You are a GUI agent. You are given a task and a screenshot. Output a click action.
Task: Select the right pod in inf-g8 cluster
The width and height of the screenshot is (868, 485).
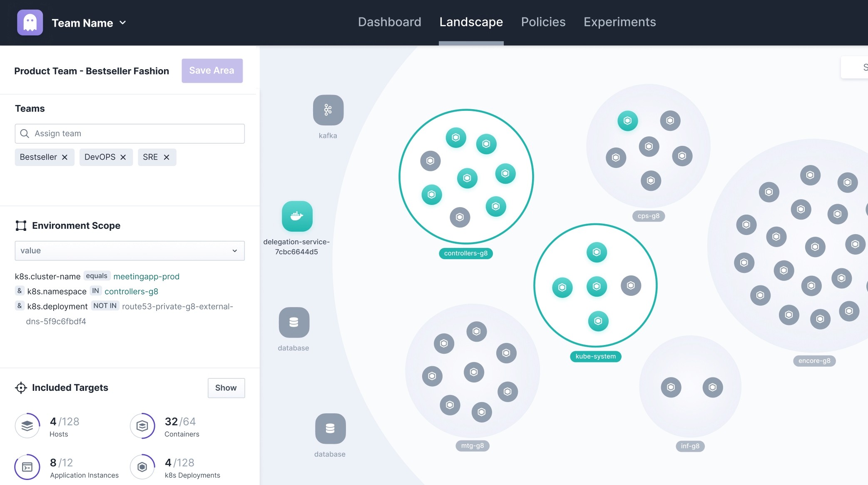[x=713, y=387]
